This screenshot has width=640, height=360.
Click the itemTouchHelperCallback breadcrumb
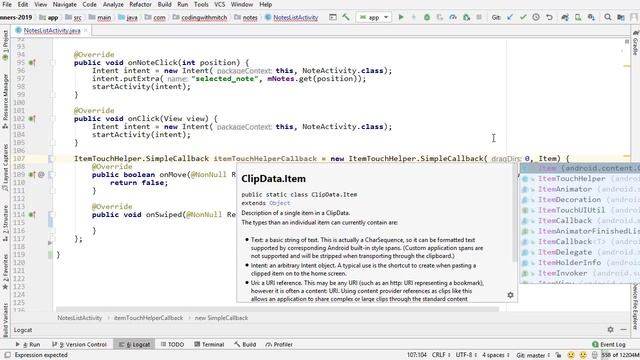pyautogui.click(x=148, y=318)
